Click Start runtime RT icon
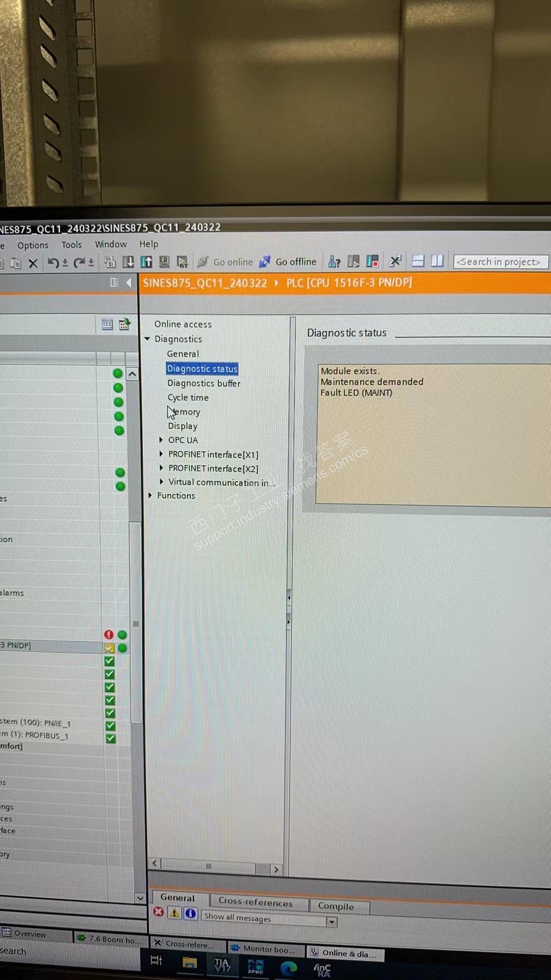This screenshot has width=551, height=980. coord(183,262)
